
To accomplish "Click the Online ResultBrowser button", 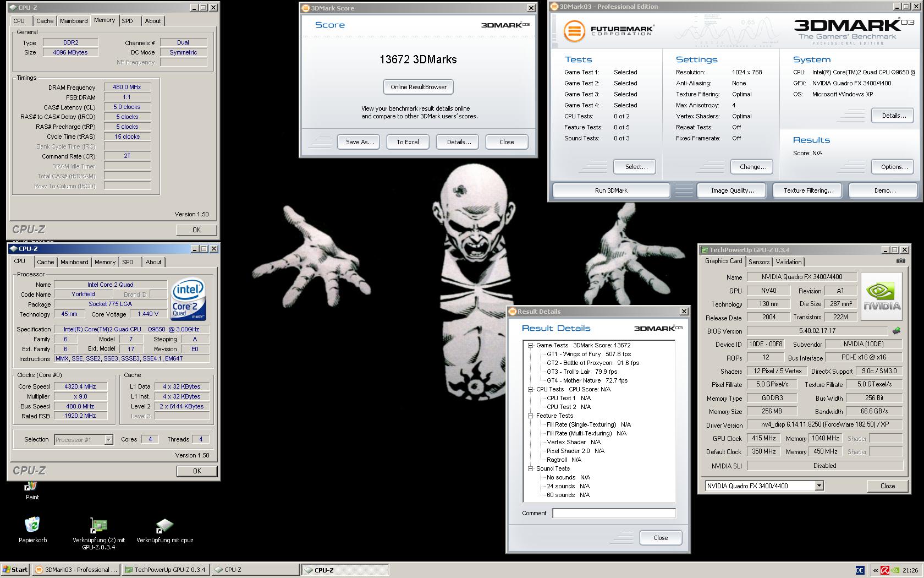I will [x=419, y=87].
